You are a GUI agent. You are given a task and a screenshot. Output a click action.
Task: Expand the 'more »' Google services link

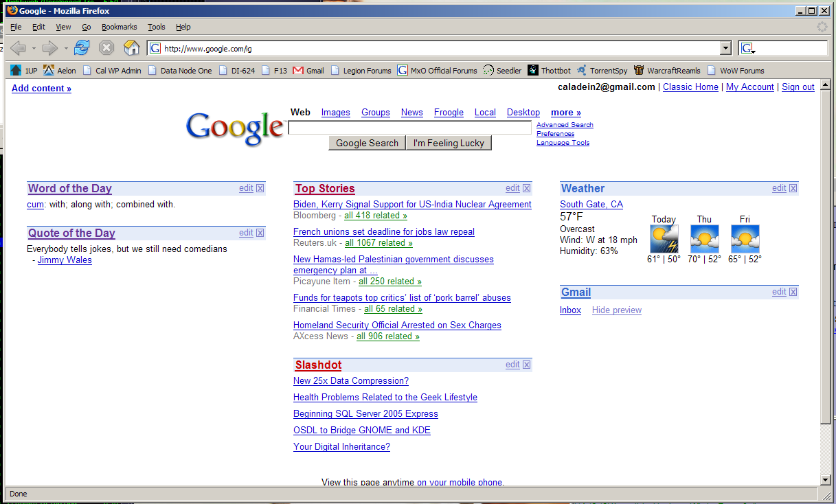566,113
